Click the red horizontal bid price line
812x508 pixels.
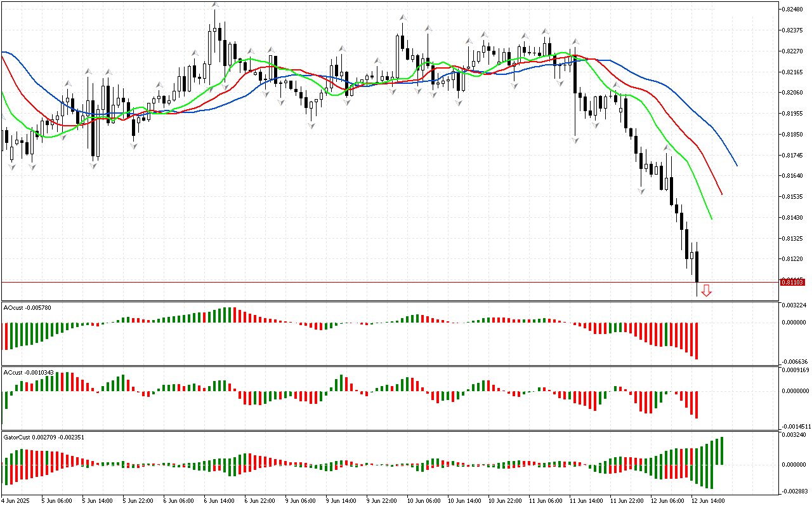pos(381,282)
